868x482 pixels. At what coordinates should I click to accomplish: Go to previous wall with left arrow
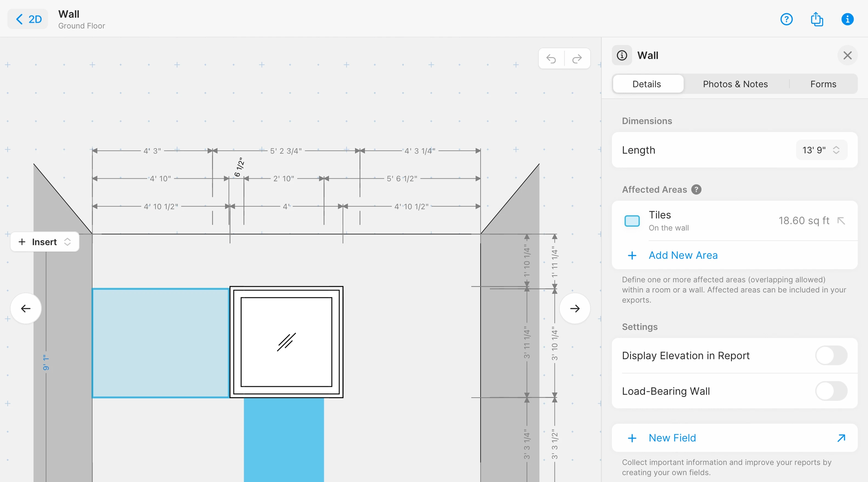pos(26,308)
